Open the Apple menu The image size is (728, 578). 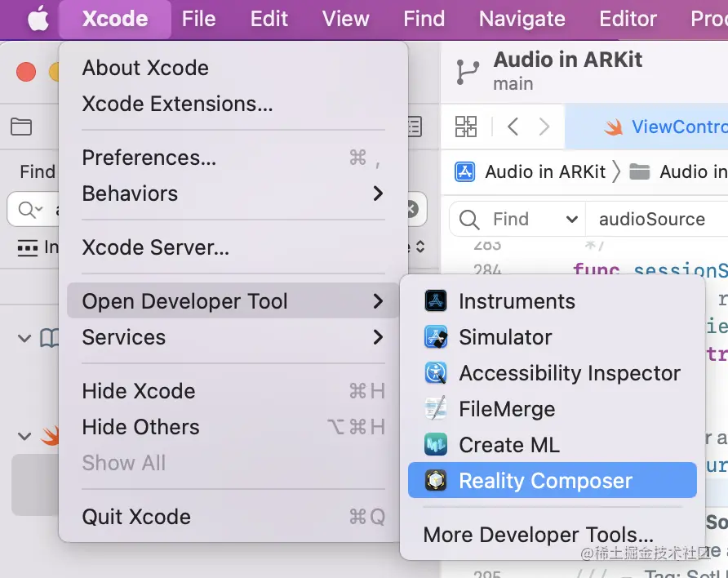coord(38,19)
